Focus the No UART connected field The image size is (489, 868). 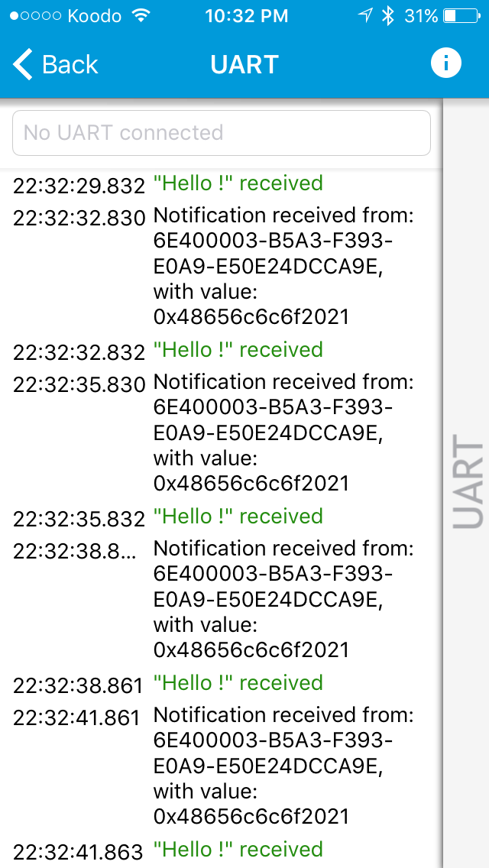tap(222, 133)
